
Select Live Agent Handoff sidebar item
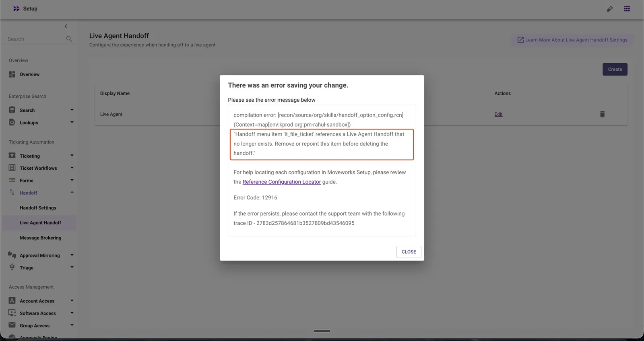click(x=39, y=223)
